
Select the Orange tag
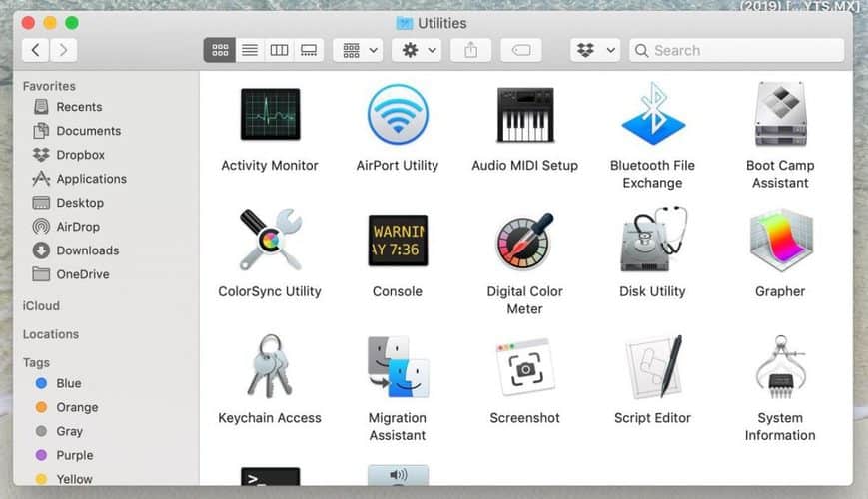tap(67, 408)
